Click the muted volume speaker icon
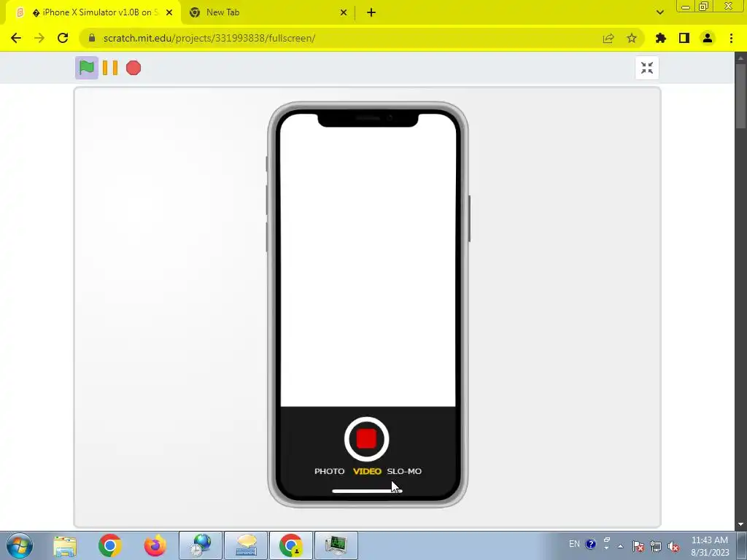 (x=673, y=546)
